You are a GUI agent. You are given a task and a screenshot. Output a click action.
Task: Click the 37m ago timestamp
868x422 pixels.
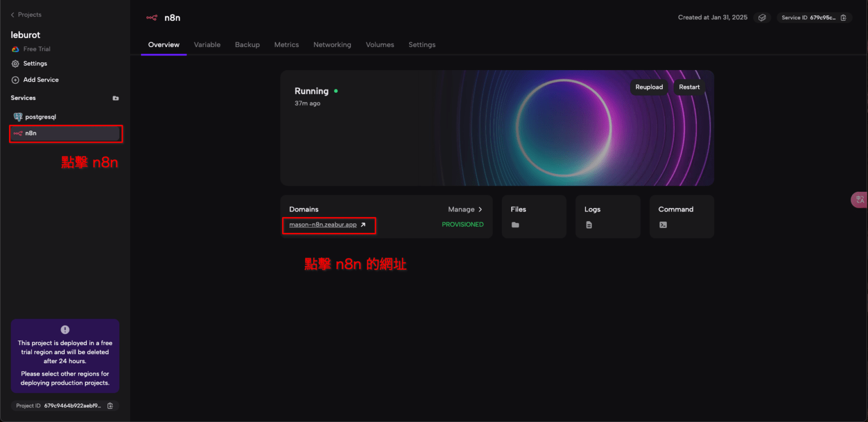[307, 104]
